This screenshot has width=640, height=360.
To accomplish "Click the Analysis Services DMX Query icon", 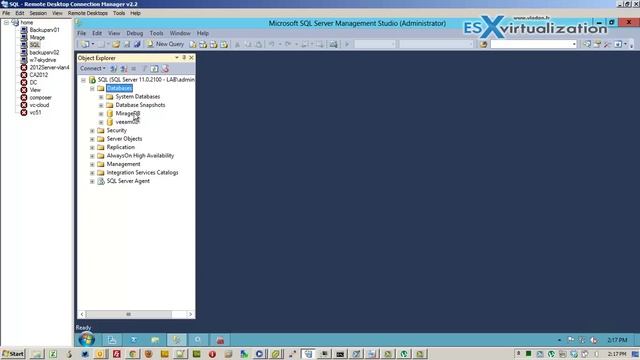I will [x=213, y=44].
